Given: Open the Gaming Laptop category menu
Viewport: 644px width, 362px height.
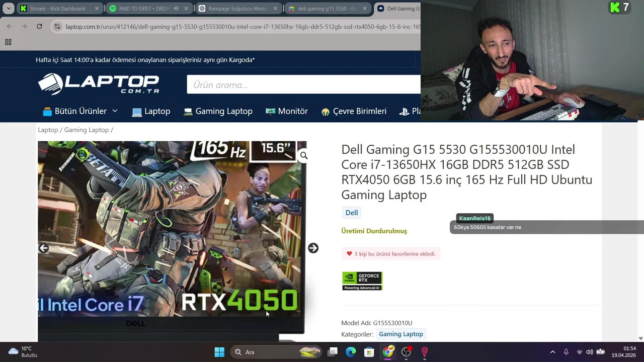Looking at the screenshot, I should (218, 111).
